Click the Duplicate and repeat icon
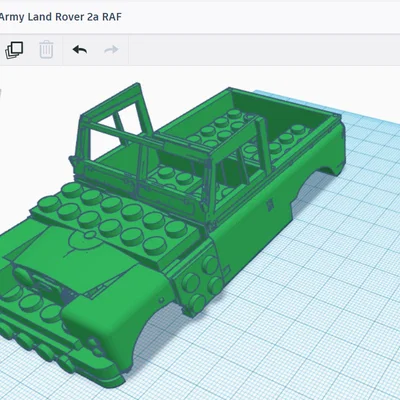This screenshot has width=400, height=400. (x=14, y=50)
